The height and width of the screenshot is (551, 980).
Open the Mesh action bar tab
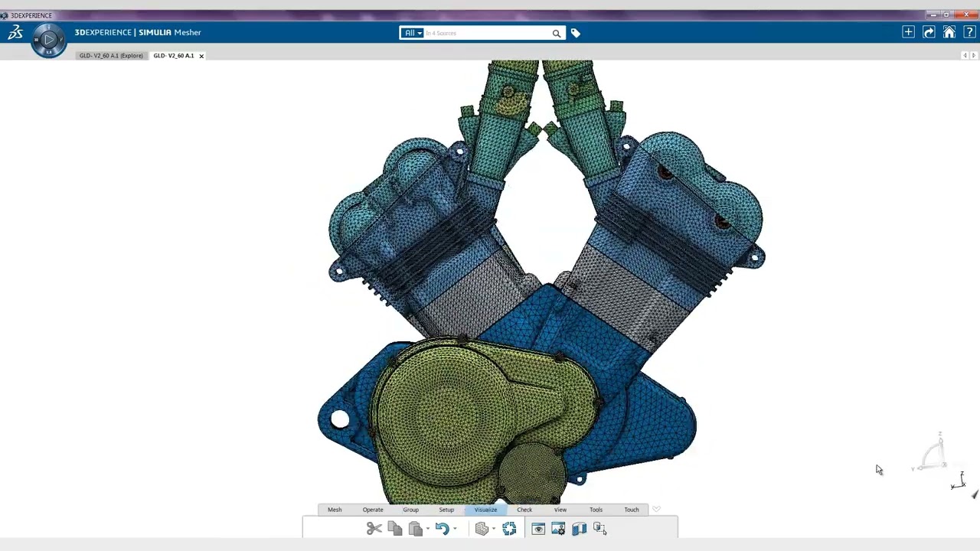(x=335, y=510)
